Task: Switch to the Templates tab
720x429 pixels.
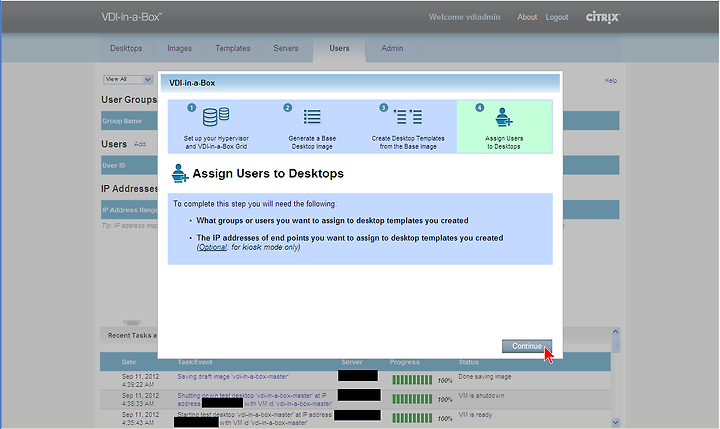Action: pos(233,48)
